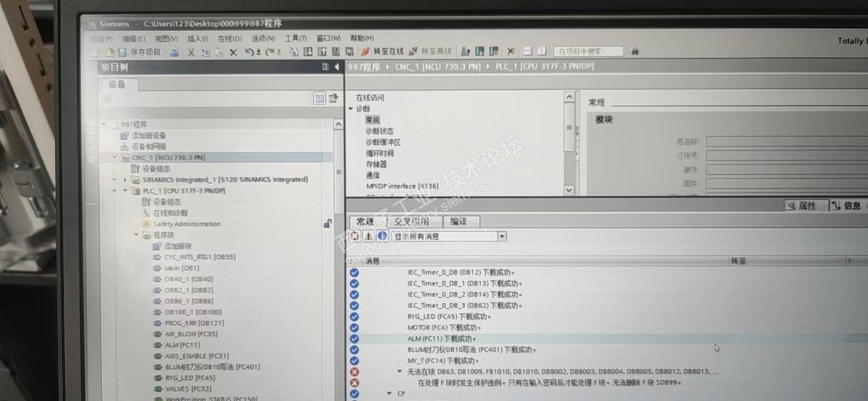Click the safety lock icon beside Safety Administration
Viewport: 868px width, 401px height.
[328, 224]
